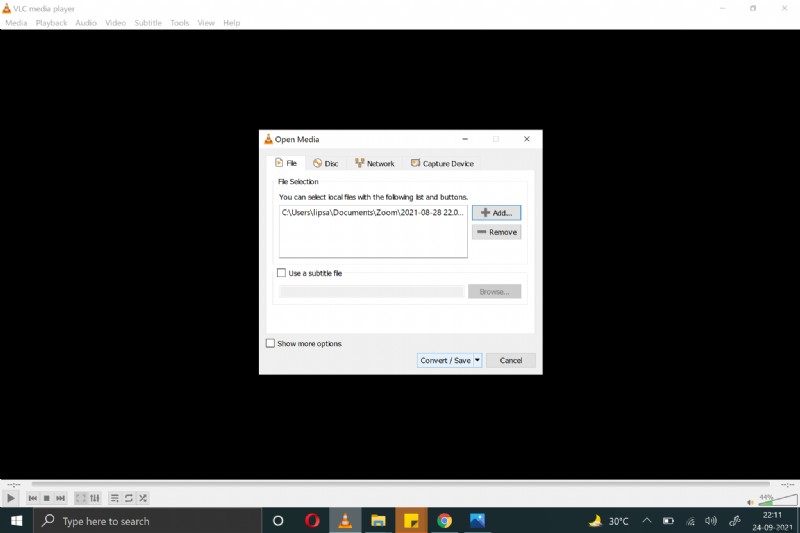Close the Open Media dialog
The height and width of the screenshot is (533, 800).
click(527, 139)
